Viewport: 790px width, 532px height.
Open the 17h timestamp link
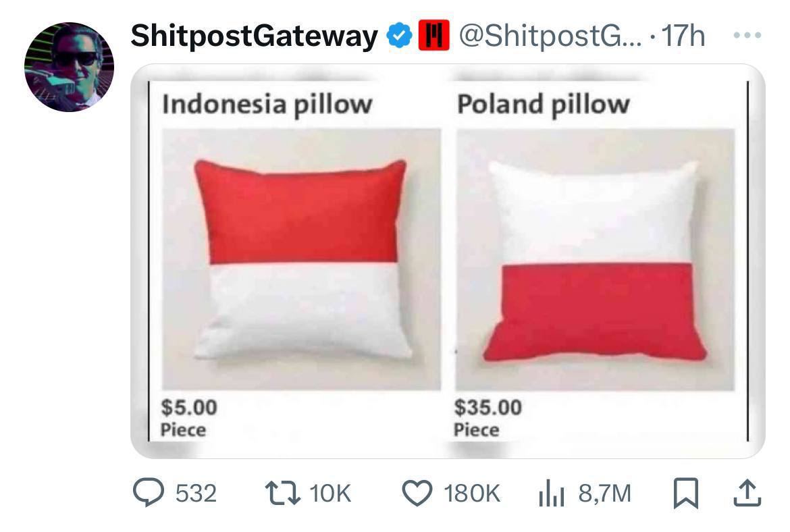(683, 36)
